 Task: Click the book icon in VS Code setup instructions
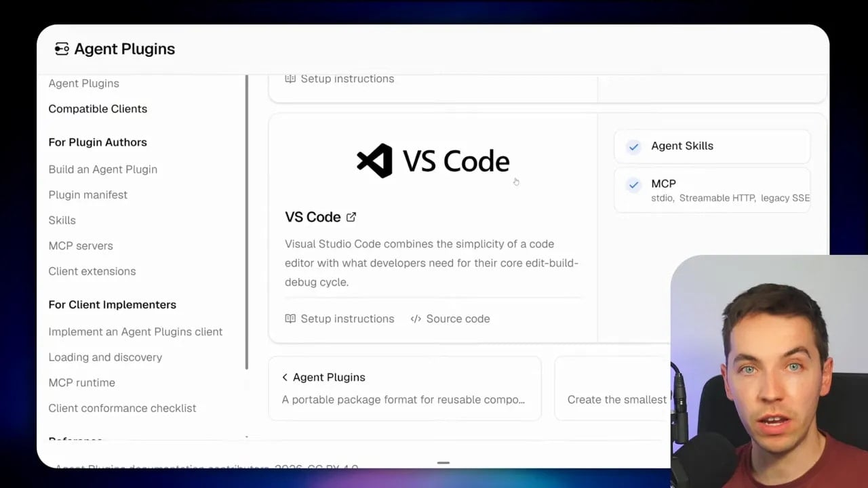click(290, 319)
